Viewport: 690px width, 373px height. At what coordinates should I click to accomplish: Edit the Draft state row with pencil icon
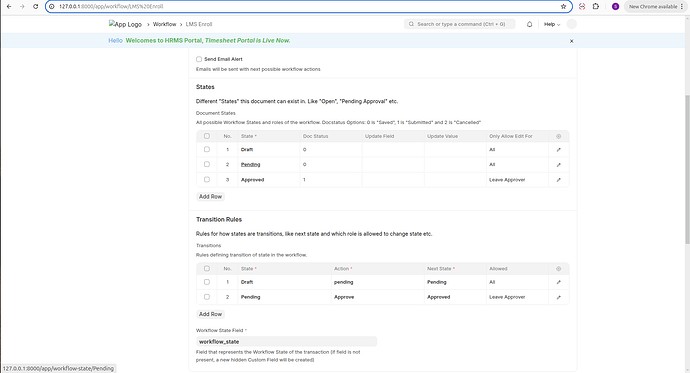click(x=558, y=150)
